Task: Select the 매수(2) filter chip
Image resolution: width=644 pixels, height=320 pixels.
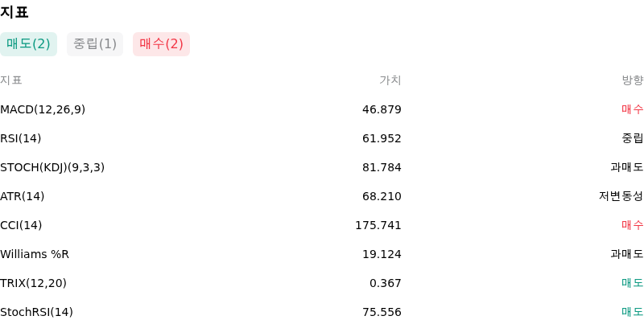Action: tap(162, 44)
